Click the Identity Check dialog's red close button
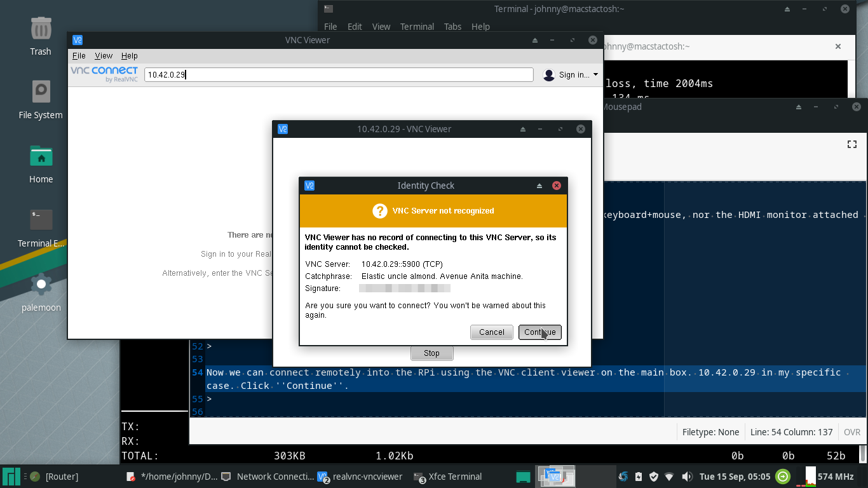 557,186
